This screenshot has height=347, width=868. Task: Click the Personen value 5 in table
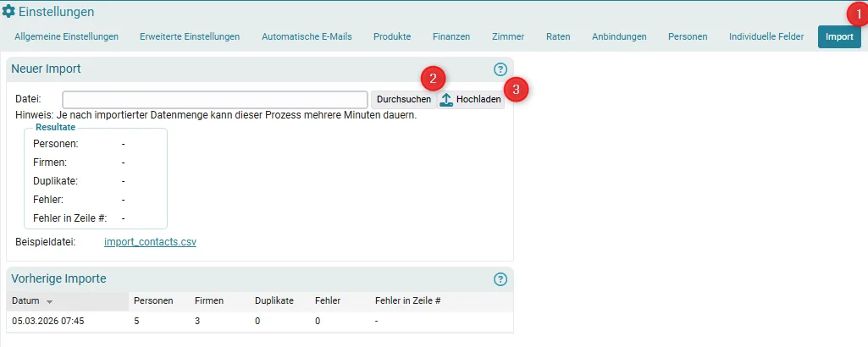[x=136, y=321]
